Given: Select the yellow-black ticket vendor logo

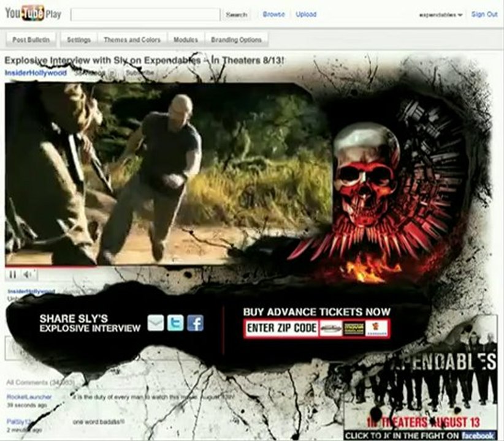Looking at the screenshot, I should point(354,328).
